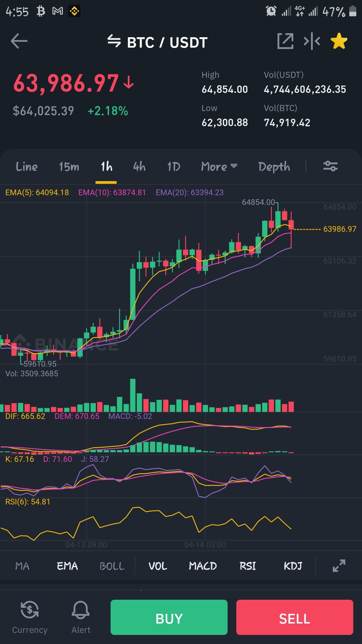Screen dimensions: 362x644
Task: Go back using the left arrow icon
Action: (x=19, y=41)
